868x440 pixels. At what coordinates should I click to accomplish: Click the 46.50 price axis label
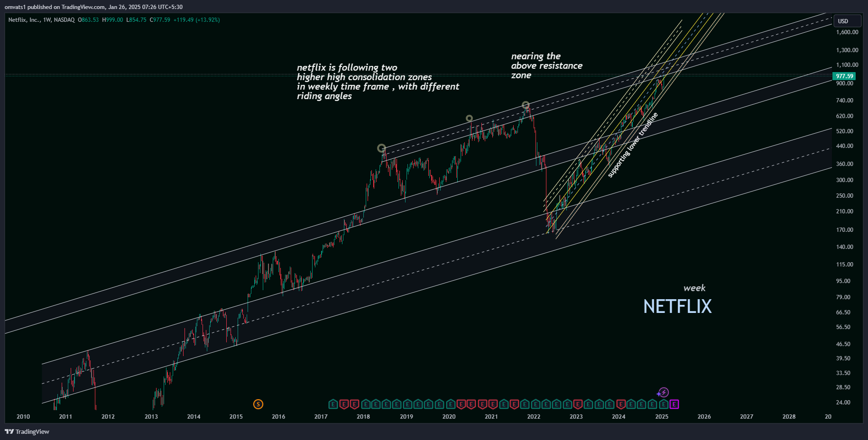tap(843, 344)
